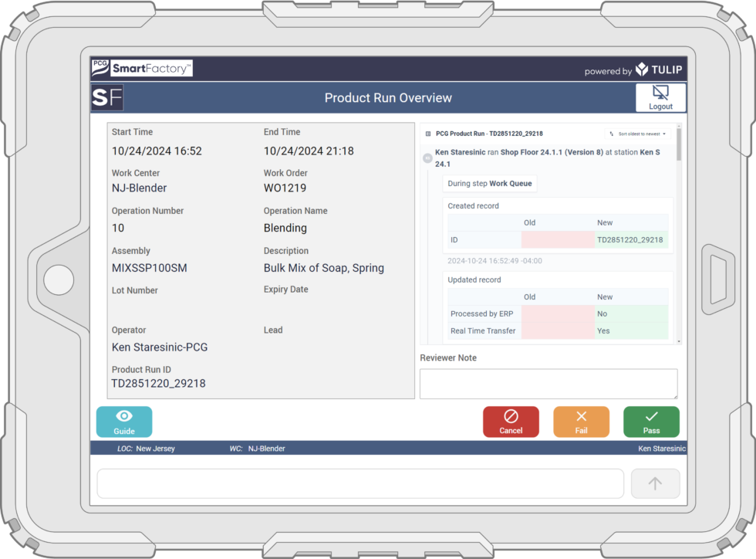Click the scroll down arrow in history panel
Image resolution: width=756 pixels, height=559 pixels.
point(679,341)
